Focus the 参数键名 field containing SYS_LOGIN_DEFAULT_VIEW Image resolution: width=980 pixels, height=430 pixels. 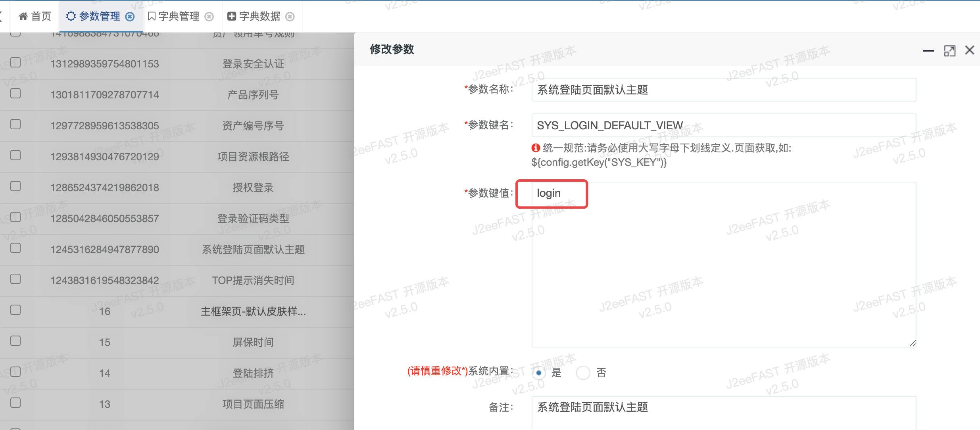(x=724, y=126)
